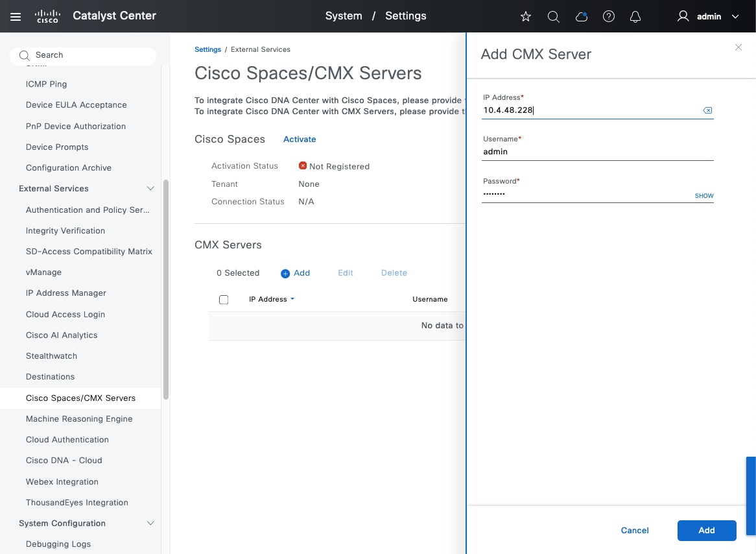Collapse the System Configuration section
This screenshot has height=554, width=756.
click(x=150, y=524)
